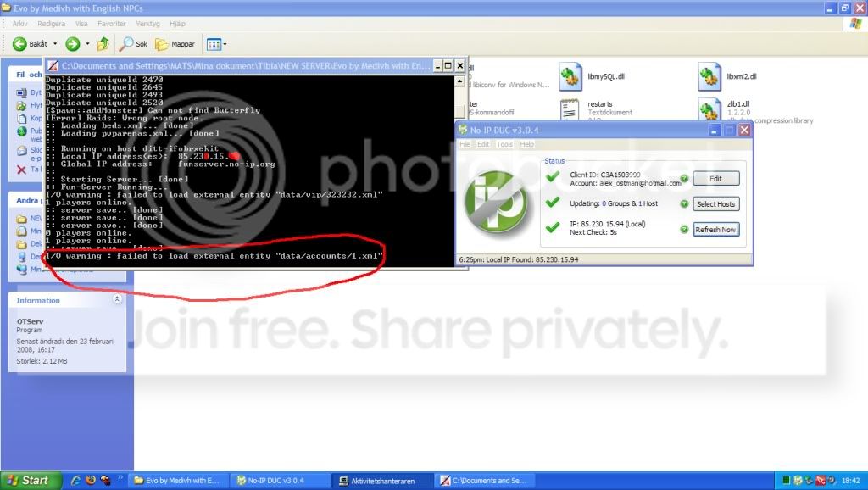Click the Edit button in No-IP
The width and height of the screenshot is (868, 490).
(x=715, y=179)
